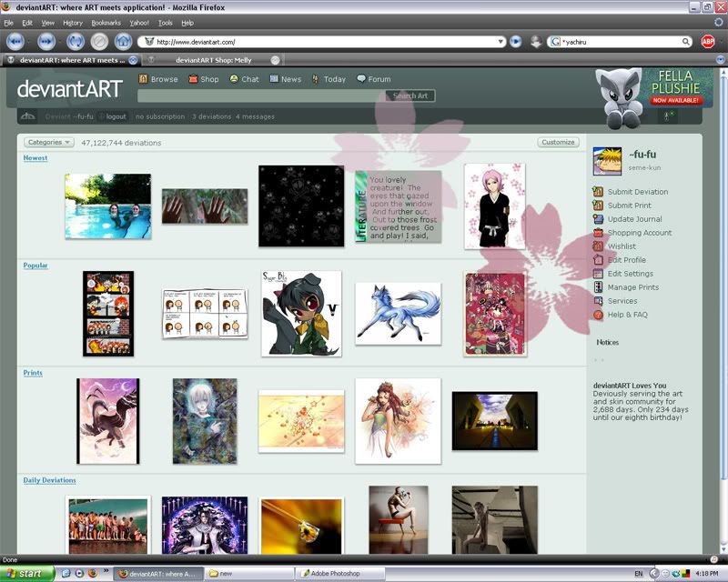Click Edit Settings in the sidebar
Image resolution: width=728 pixels, height=582 pixels.
point(623,274)
